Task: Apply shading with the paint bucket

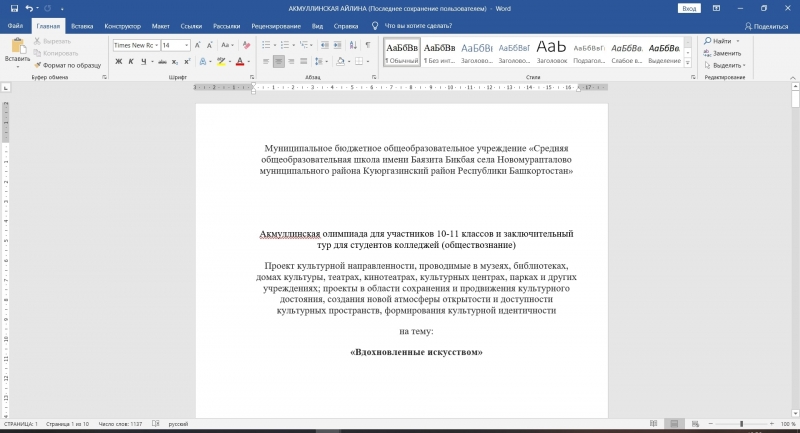Action: [340, 62]
